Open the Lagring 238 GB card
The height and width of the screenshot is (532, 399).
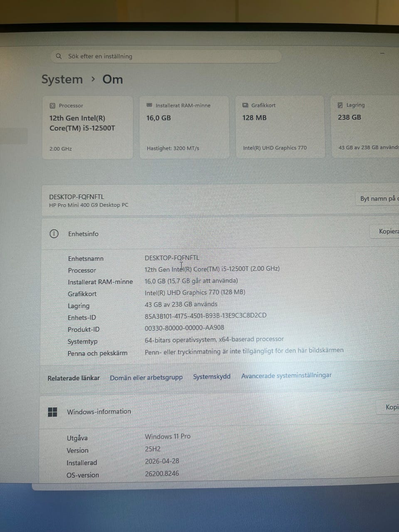[x=366, y=127]
